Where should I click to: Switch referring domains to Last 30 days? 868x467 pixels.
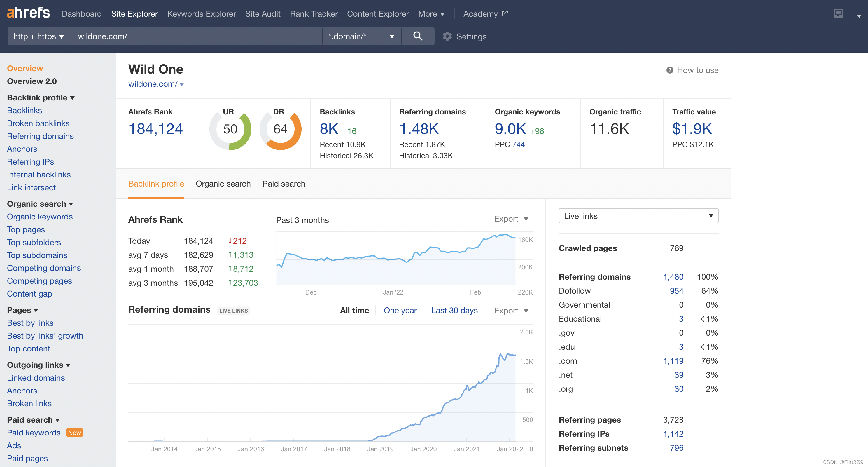click(x=454, y=310)
